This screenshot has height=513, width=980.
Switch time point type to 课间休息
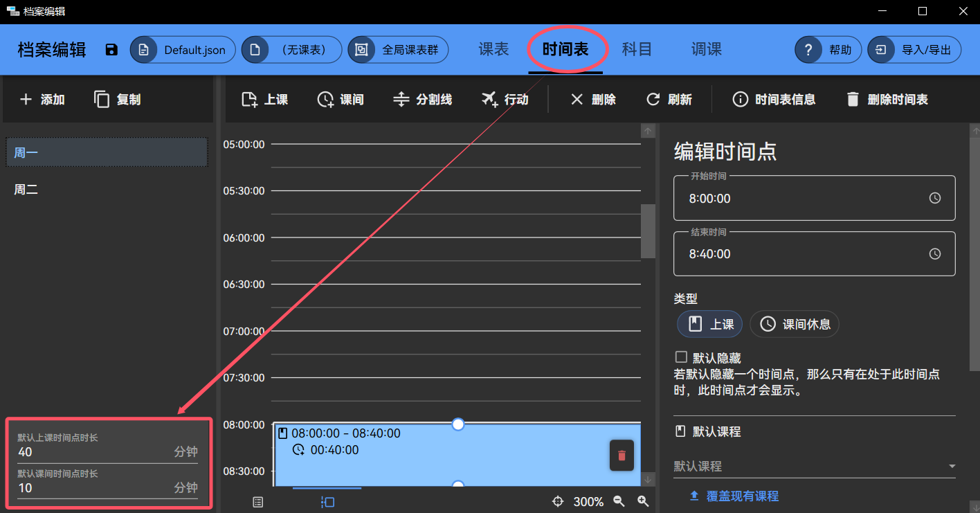tap(794, 323)
